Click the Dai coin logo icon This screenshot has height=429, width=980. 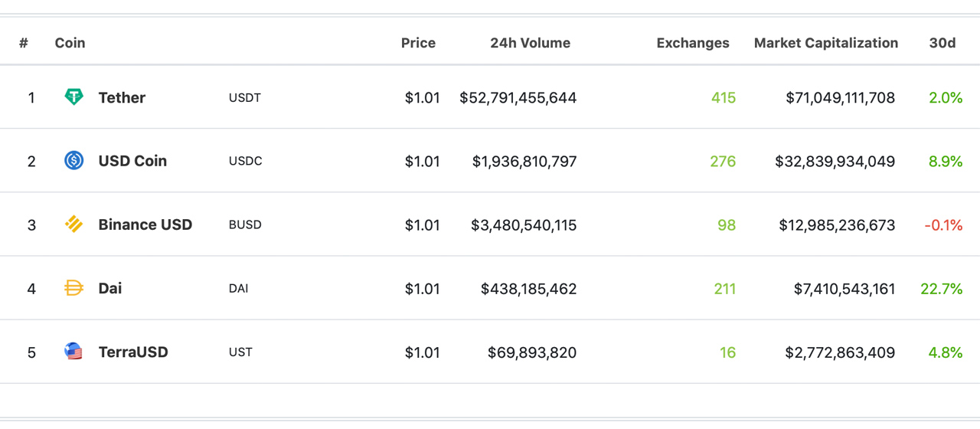[x=73, y=288]
